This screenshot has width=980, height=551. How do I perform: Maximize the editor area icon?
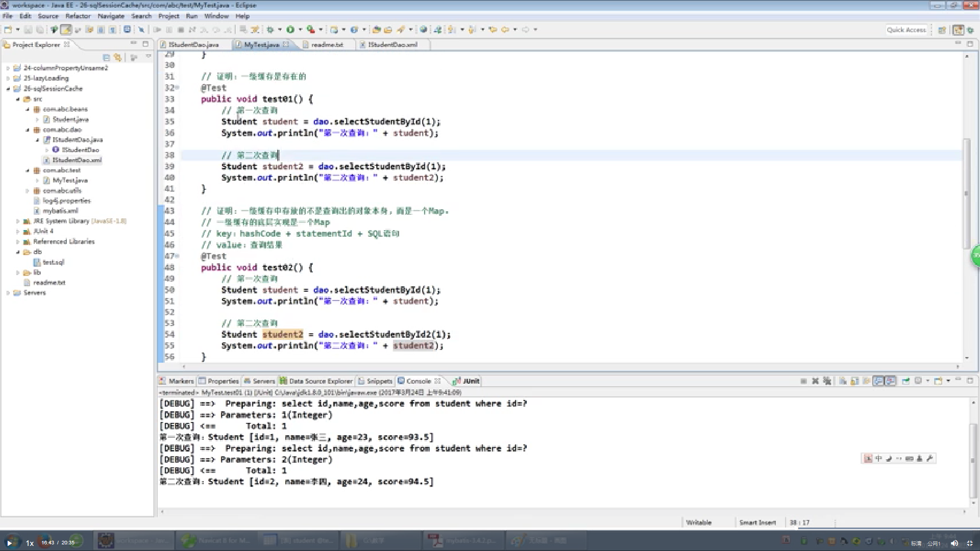coord(970,44)
